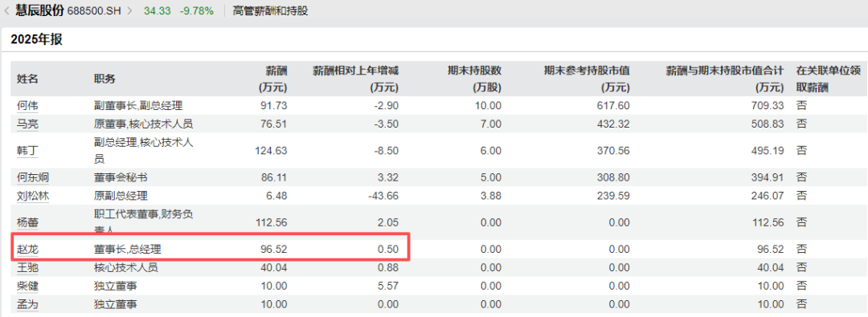Sort by 薪酬相对上年增减 column header

pyautogui.click(x=356, y=79)
